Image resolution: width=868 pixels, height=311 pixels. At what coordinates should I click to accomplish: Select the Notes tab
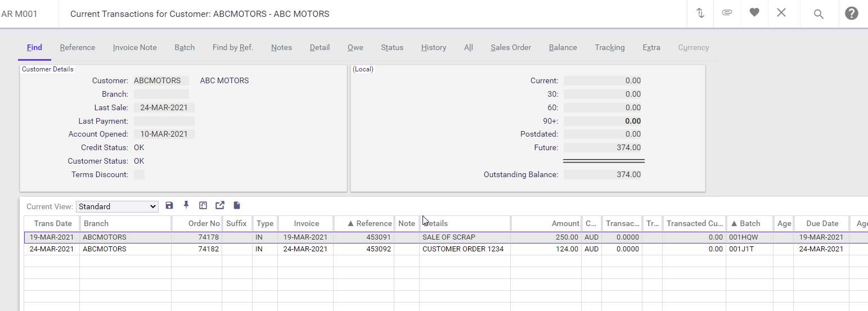coord(281,48)
